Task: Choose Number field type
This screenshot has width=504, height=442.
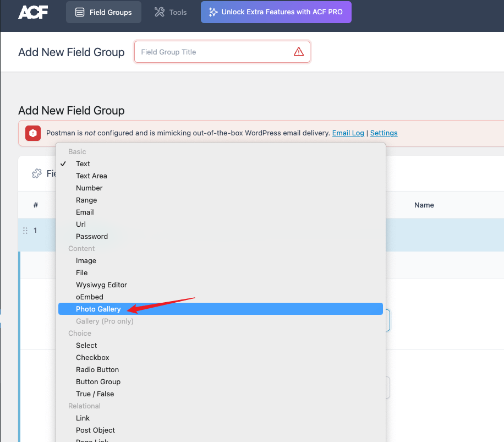Action: (221, 188)
